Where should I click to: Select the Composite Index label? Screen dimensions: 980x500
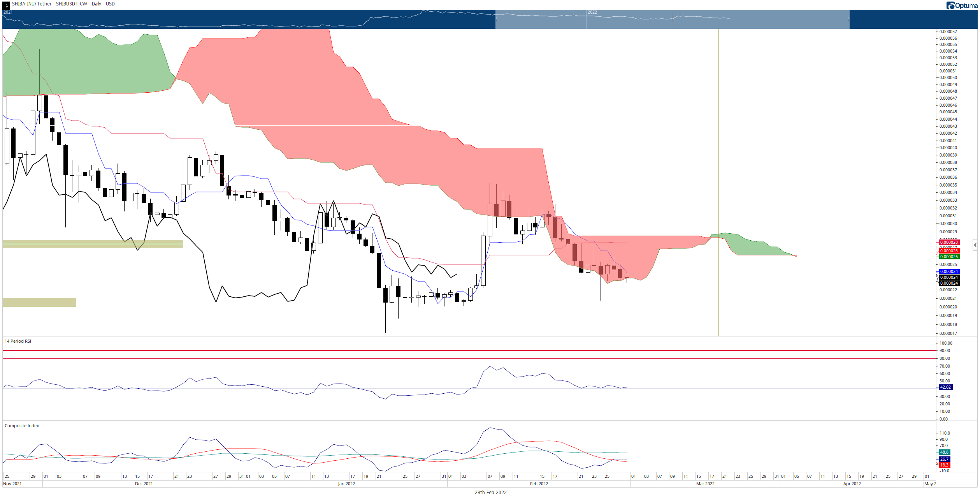point(22,426)
